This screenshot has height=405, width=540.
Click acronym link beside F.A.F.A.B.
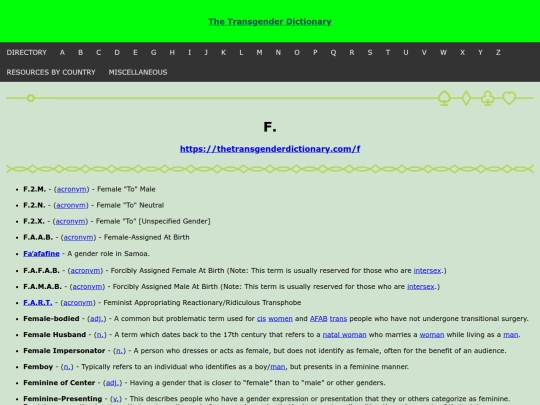[85, 271]
